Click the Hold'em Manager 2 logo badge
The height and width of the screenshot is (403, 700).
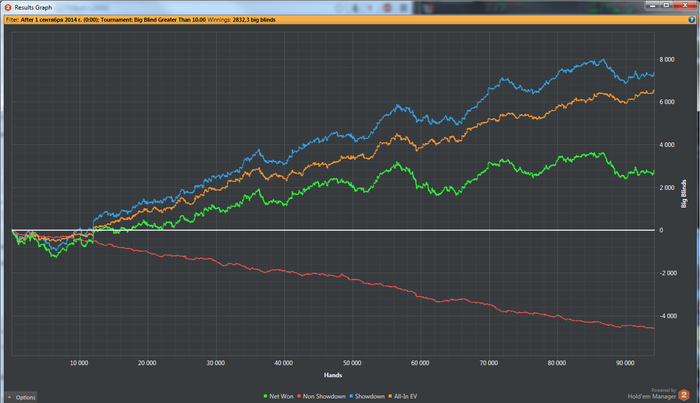click(683, 395)
